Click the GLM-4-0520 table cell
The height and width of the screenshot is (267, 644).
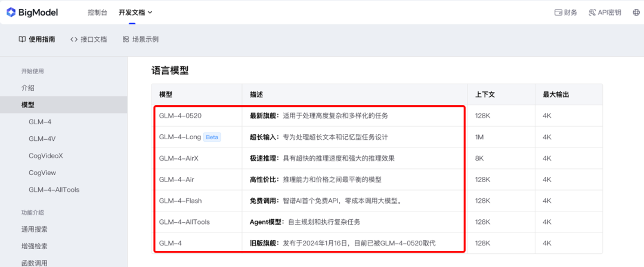pos(180,116)
